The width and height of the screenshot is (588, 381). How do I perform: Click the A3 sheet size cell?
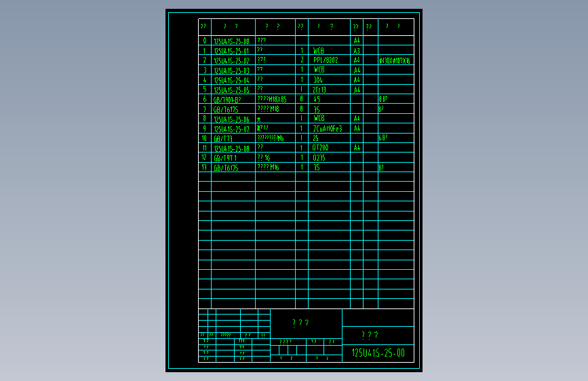click(x=357, y=51)
